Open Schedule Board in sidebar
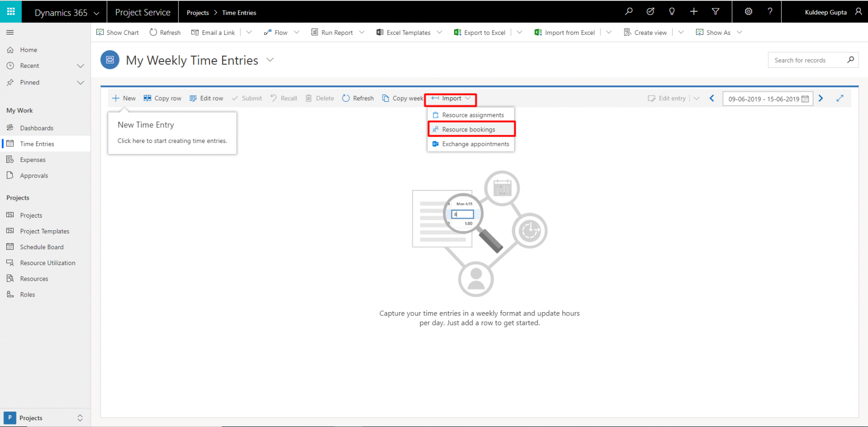This screenshot has height=427, width=868. coord(42,247)
